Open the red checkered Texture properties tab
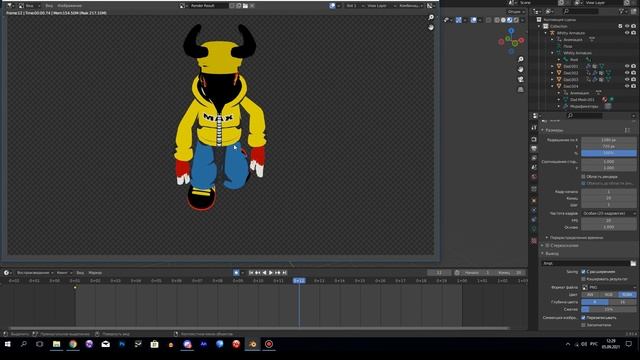The image size is (640, 360). click(x=534, y=241)
